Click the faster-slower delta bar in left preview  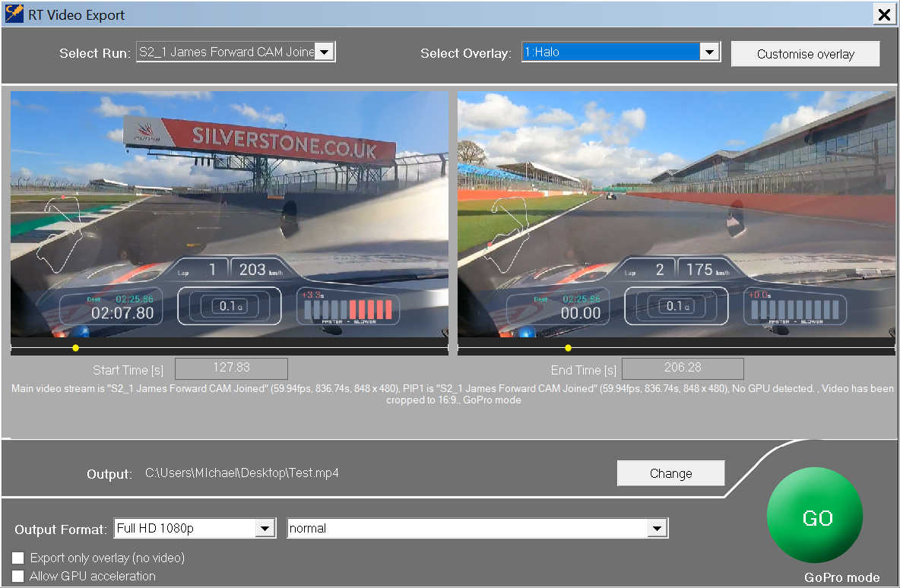tap(347, 308)
